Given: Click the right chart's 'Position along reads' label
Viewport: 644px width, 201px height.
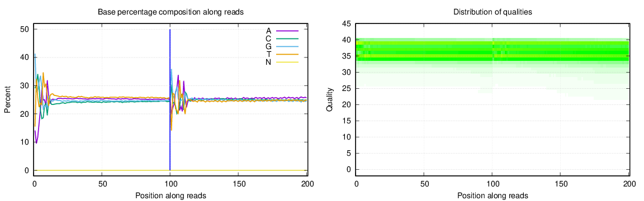Looking at the screenshot, I should [493, 195].
